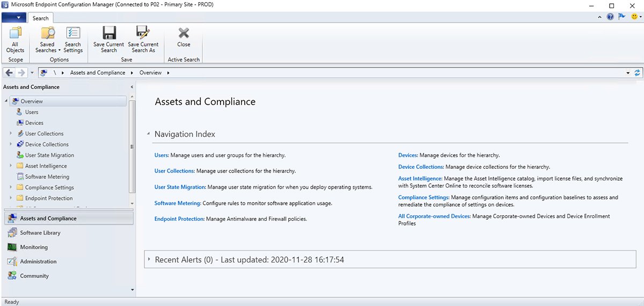Expand the Device Collections tree node
This screenshot has width=644, height=306.
pos(11,144)
